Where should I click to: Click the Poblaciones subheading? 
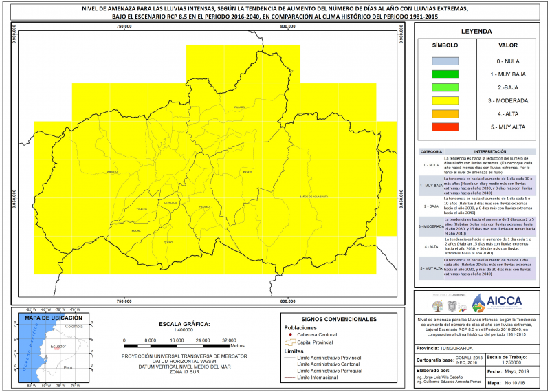point(300,328)
